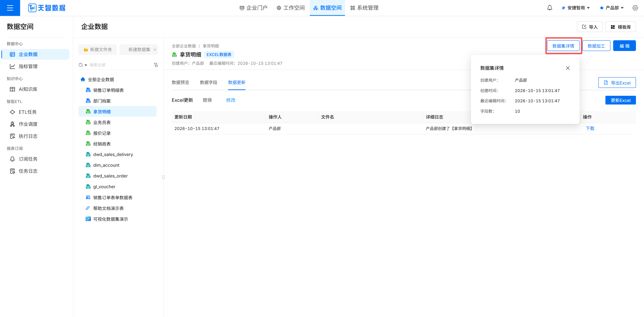
Task: Click the home icon for 全部企业数据
Action: [x=83, y=79]
